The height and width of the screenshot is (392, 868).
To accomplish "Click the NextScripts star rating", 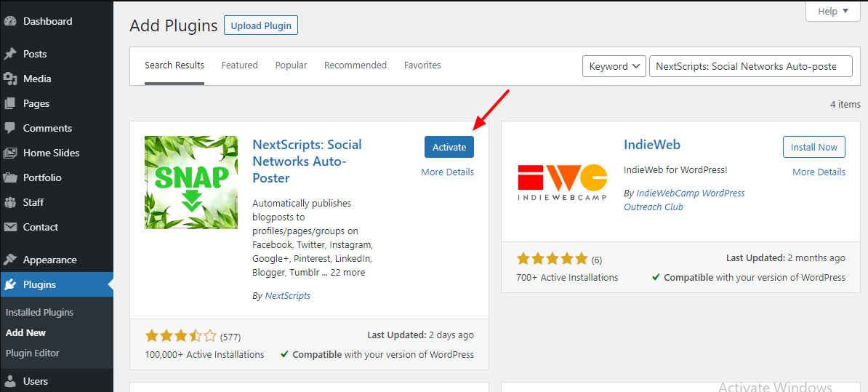I will 180,335.
